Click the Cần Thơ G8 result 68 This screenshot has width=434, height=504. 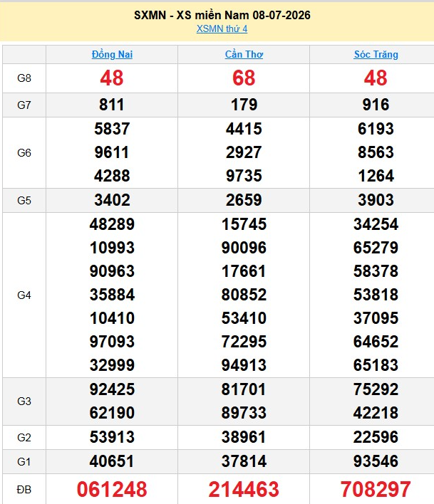click(244, 78)
